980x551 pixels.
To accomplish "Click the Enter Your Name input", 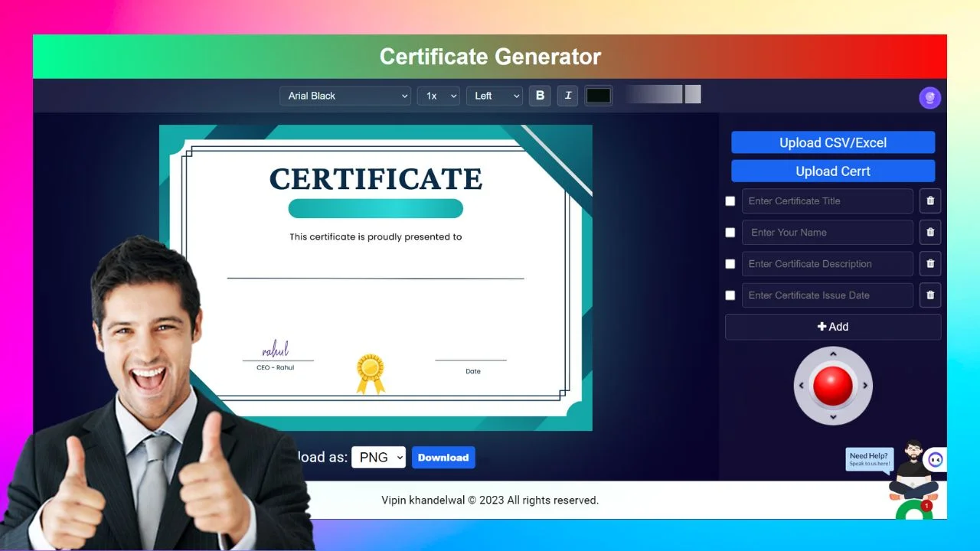I will coord(828,233).
